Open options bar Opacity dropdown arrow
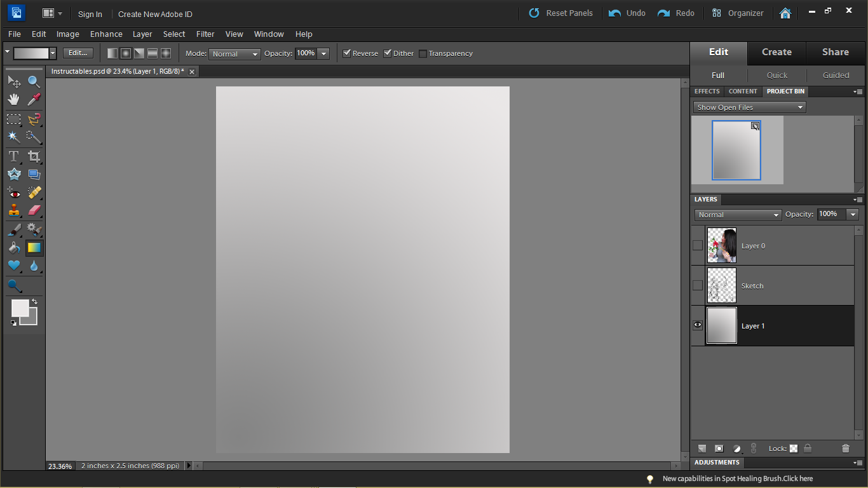 click(x=323, y=53)
